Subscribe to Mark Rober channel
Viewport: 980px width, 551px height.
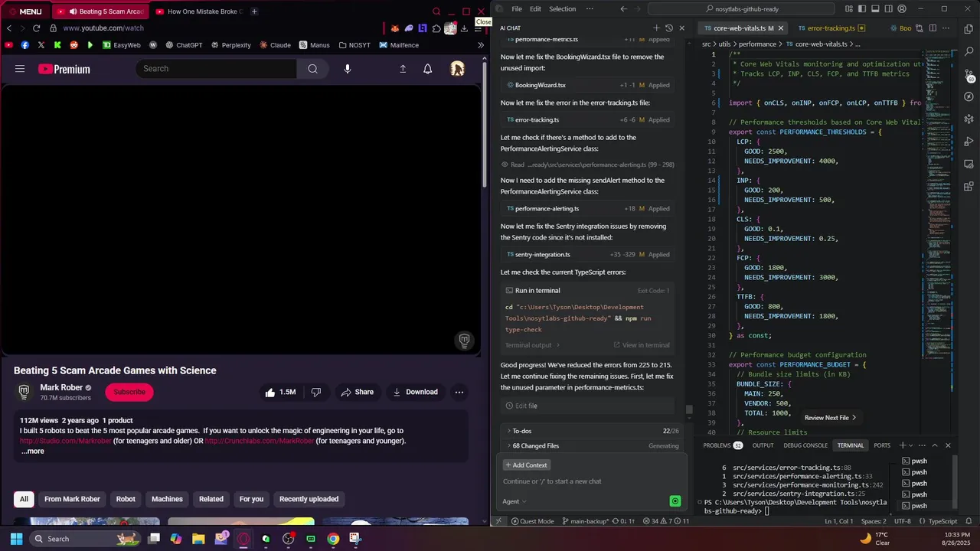point(129,392)
